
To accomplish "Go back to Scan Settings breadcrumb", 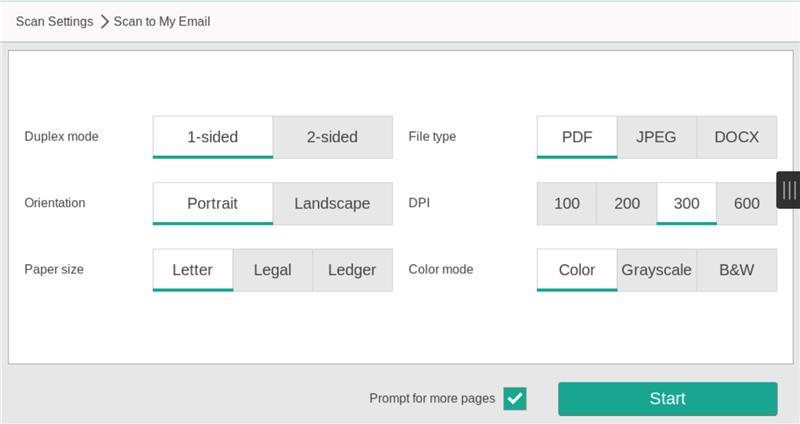I will click(x=54, y=21).
